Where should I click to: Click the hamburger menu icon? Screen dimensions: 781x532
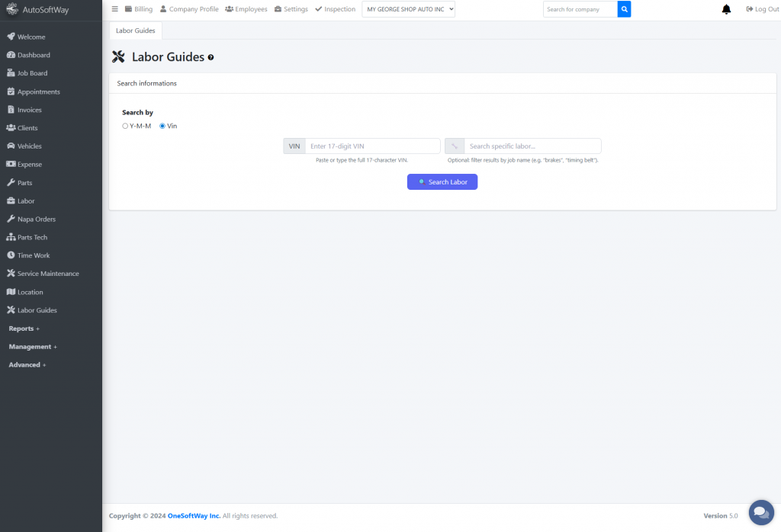pyautogui.click(x=115, y=9)
